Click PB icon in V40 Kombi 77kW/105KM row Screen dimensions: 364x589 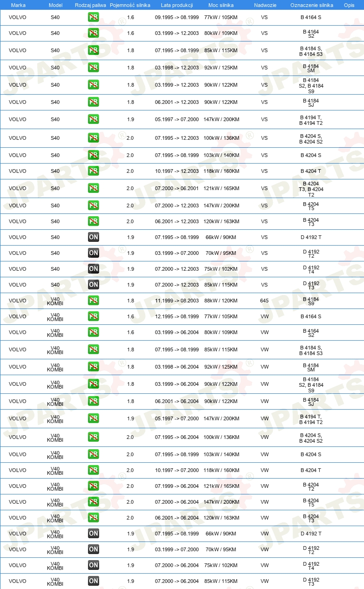94,316
